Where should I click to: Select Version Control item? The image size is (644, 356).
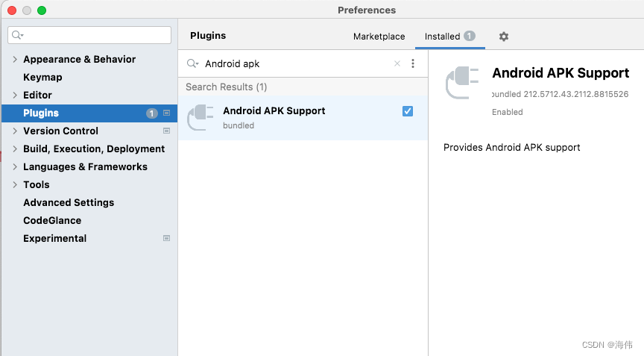[61, 131]
